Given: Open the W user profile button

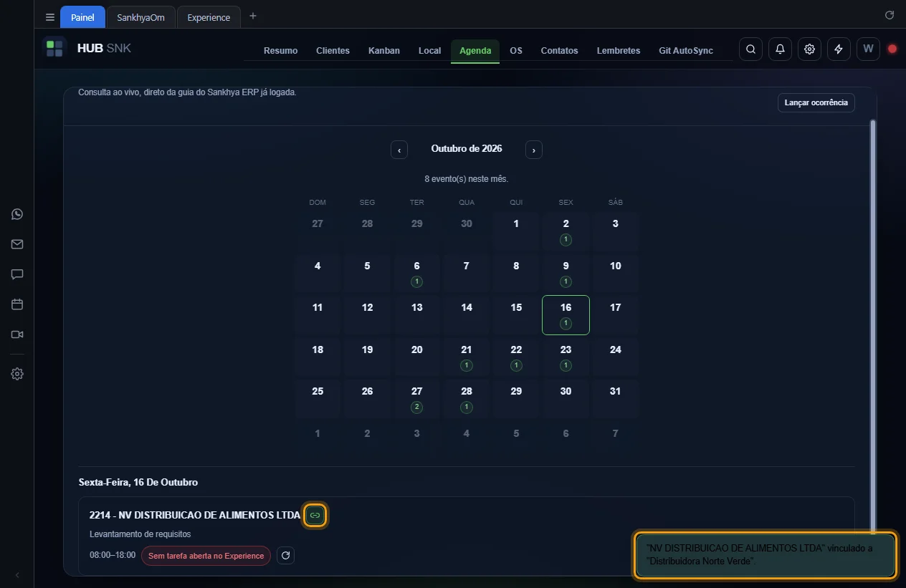Looking at the screenshot, I should pyautogui.click(x=868, y=49).
